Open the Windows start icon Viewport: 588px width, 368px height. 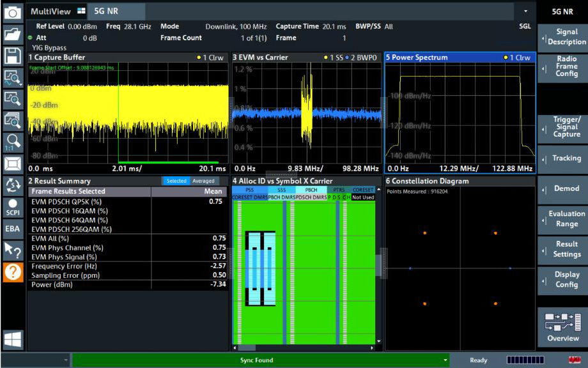13,339
